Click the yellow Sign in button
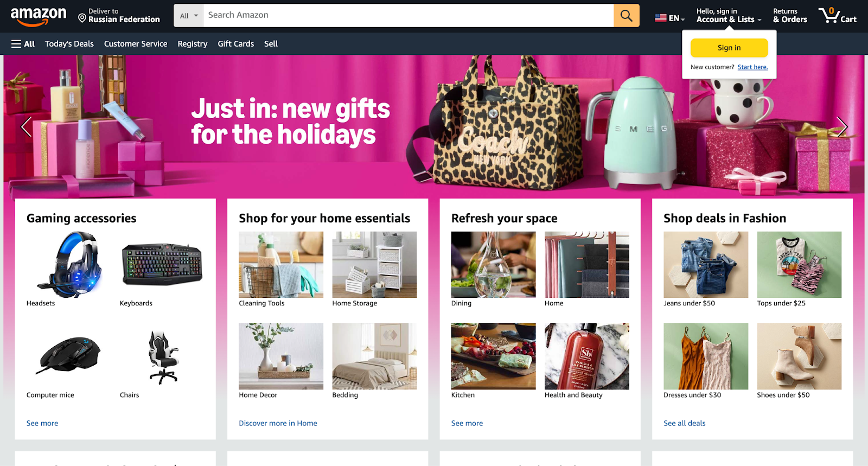This screenshot has height=466, width=868. (729, 48)
